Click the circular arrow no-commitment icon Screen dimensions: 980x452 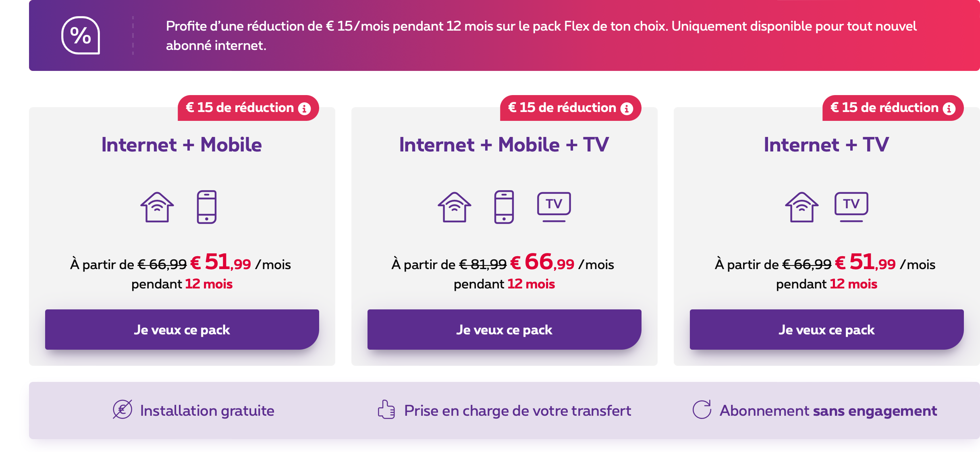pos(702,409)
